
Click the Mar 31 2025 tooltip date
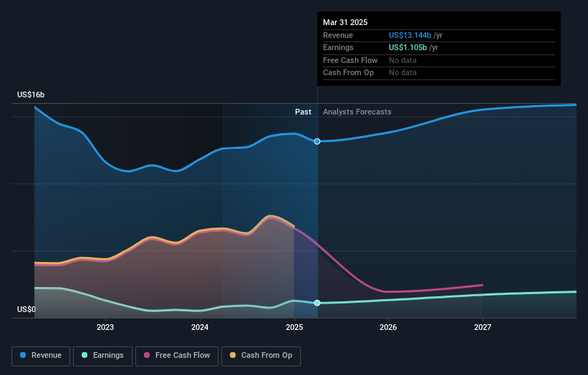(x=345, y=22)
